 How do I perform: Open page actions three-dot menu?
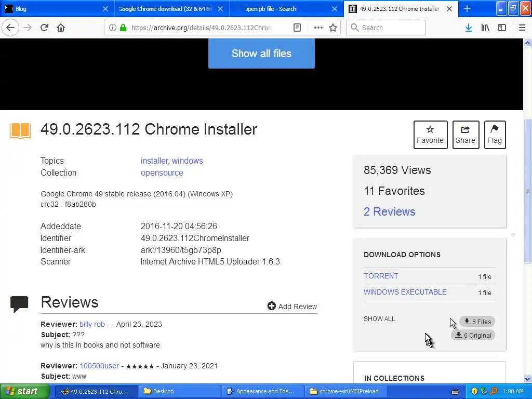pos(318,28)
